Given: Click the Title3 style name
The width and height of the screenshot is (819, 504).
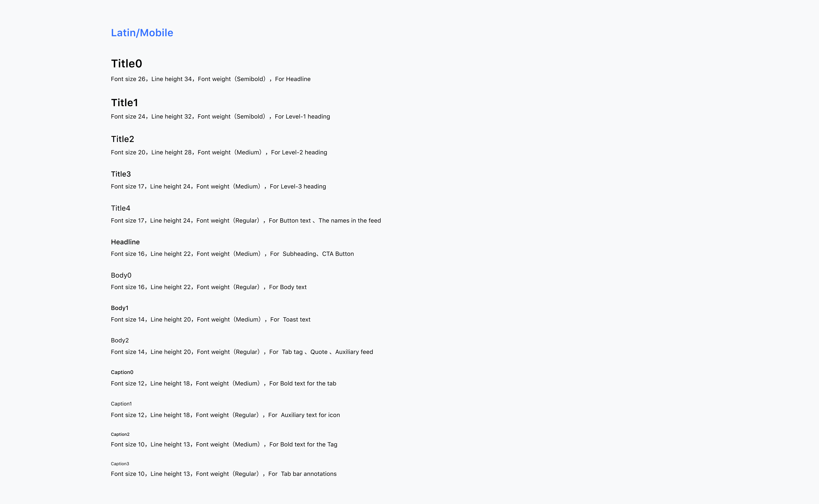Looking at the screenshot, I should (121, 174).
